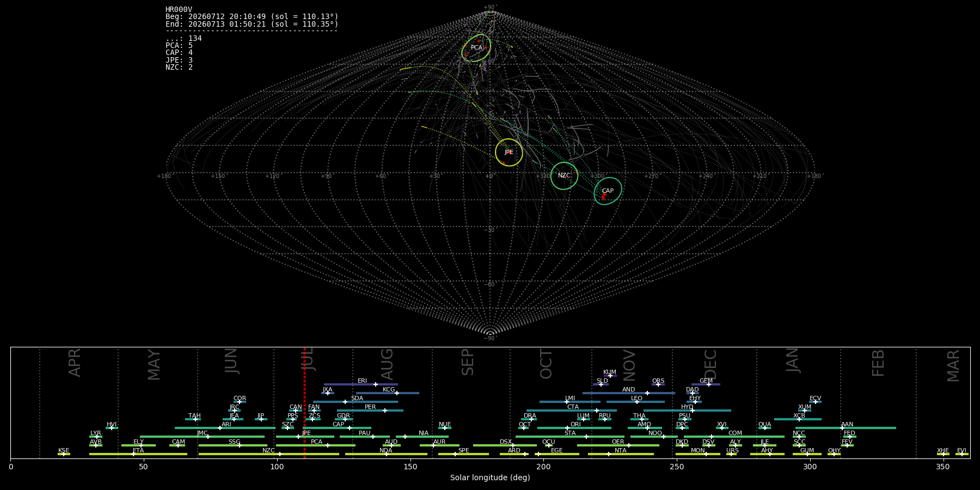Click the LYR shower label
This screenshot has width=980, height=490.
point(96,433)
